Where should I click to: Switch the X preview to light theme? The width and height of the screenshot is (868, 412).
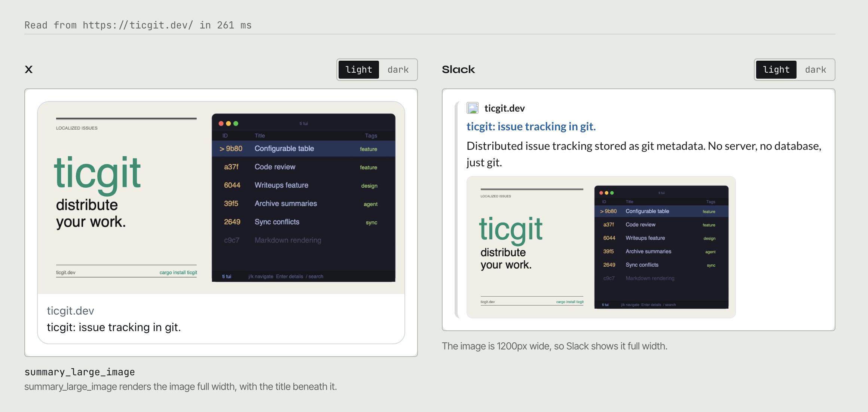(358, 70)
